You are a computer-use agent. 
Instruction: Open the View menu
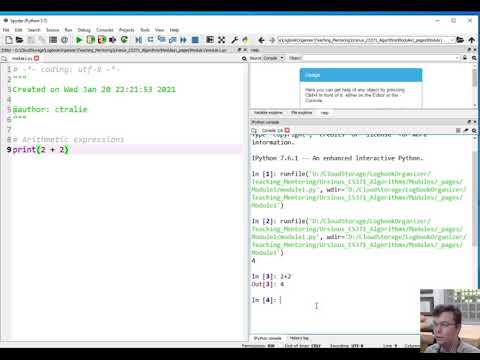160,30
